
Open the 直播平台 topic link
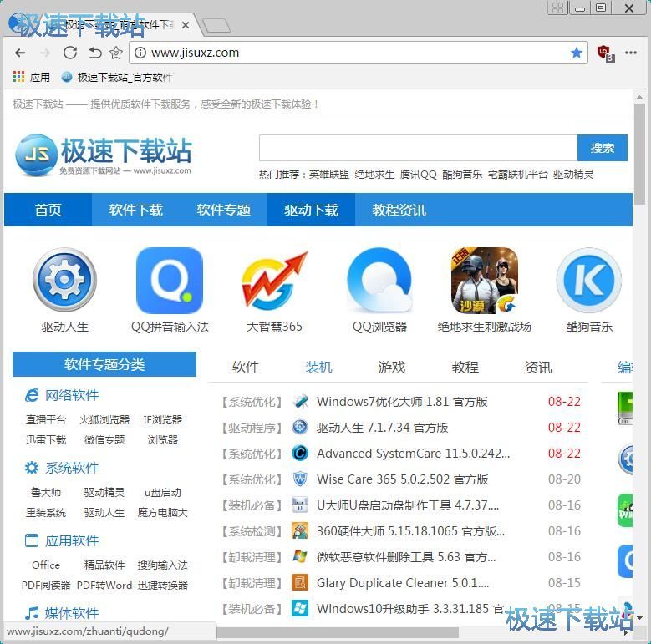[x=46, y=419]
